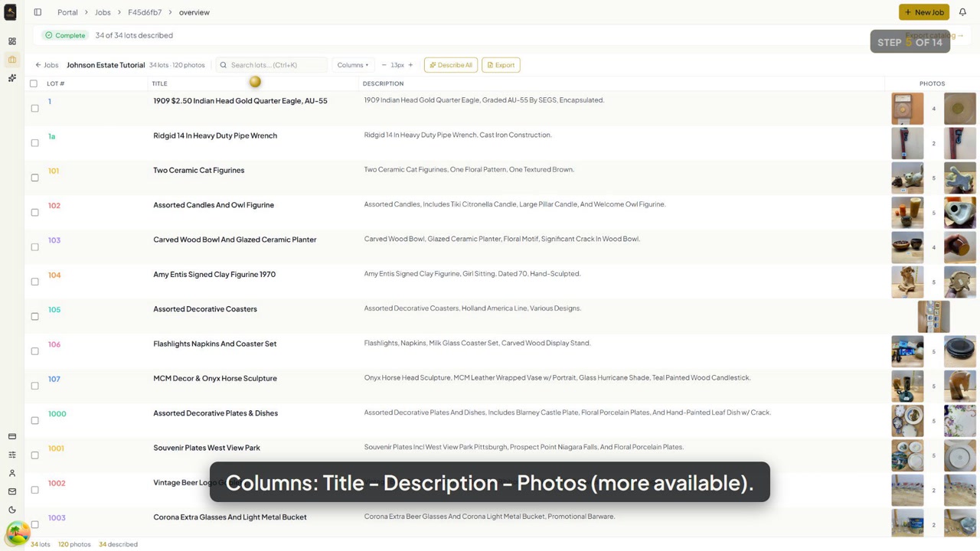Click description starting 'Flashlights, Napkins, Milk Glass'
Screen dimensions: 980x551
[477, 343]
